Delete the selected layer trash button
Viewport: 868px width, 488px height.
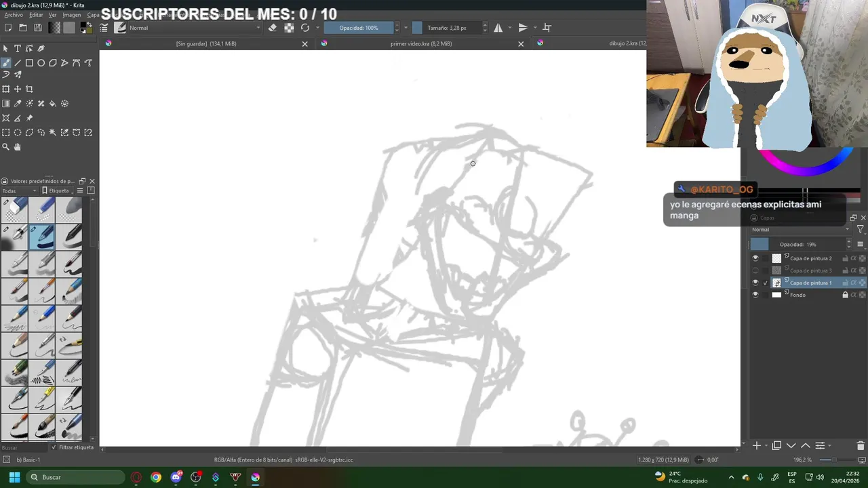point(861,445)
